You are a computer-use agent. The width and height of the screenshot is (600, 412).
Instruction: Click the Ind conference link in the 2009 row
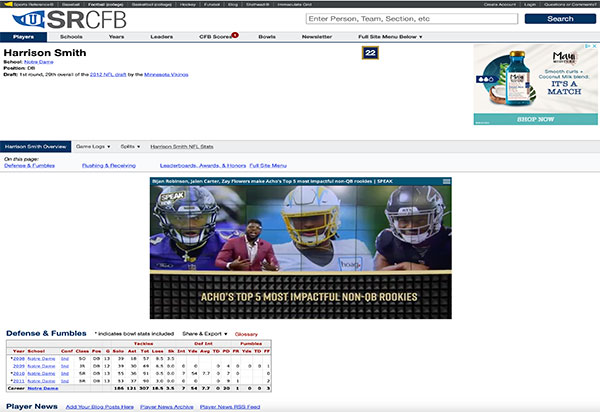(65, 366)
